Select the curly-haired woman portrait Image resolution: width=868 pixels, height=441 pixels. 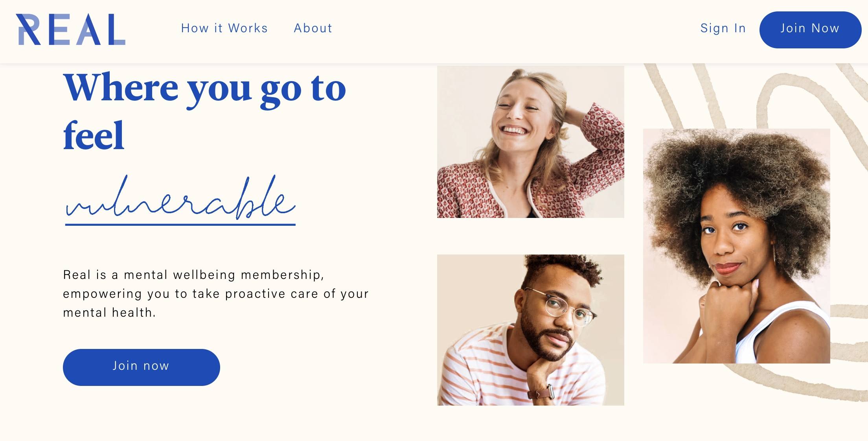[737, 246]
